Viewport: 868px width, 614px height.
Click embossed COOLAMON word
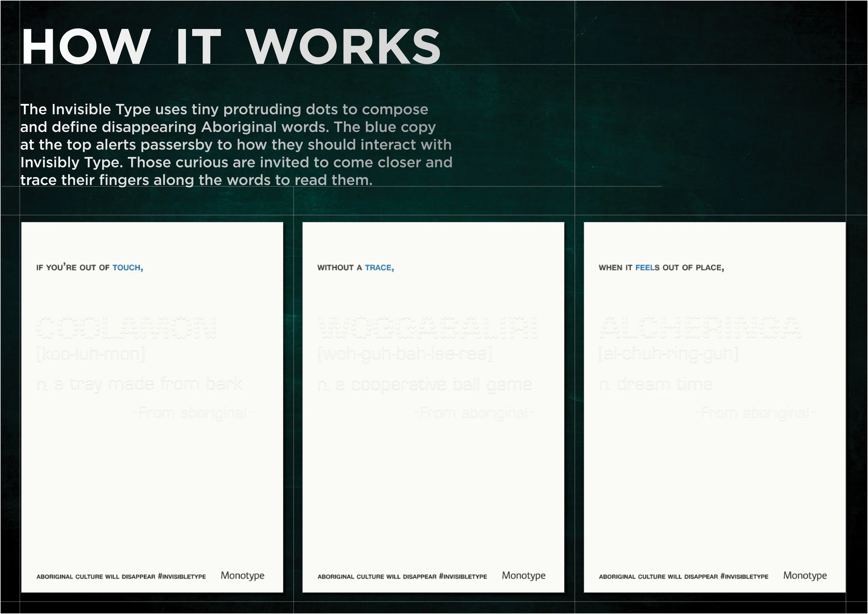[127, 328]
